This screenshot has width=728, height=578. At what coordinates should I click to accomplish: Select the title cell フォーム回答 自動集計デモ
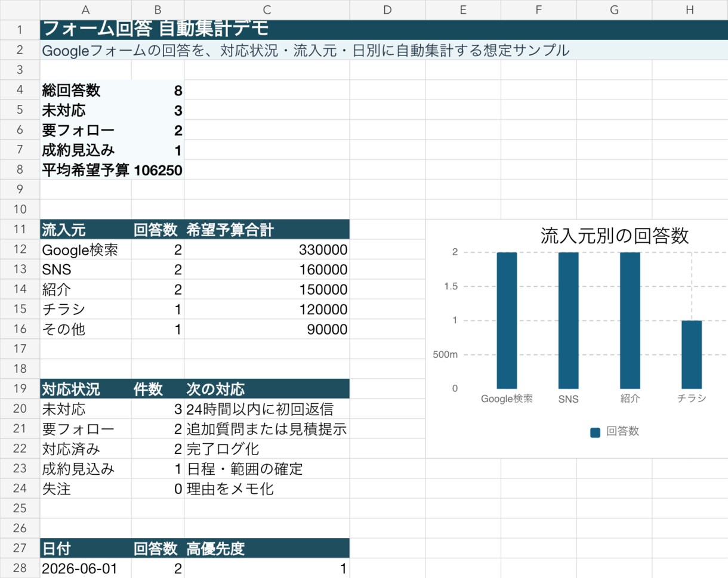point(384,29)
